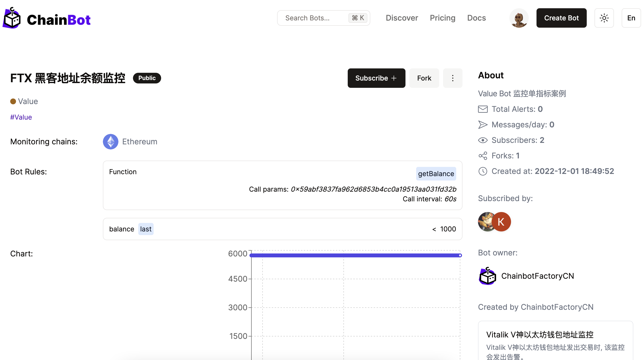Image resolution: width=644 pixels, height=360 pixels.
Task: Open the user profile avatar menu
Action: (519, 18)
